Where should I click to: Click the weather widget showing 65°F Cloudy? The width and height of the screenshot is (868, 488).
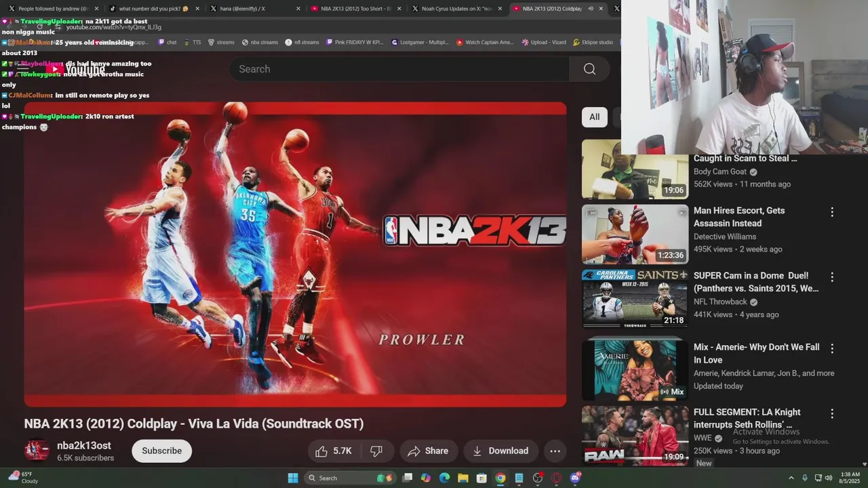22,478
